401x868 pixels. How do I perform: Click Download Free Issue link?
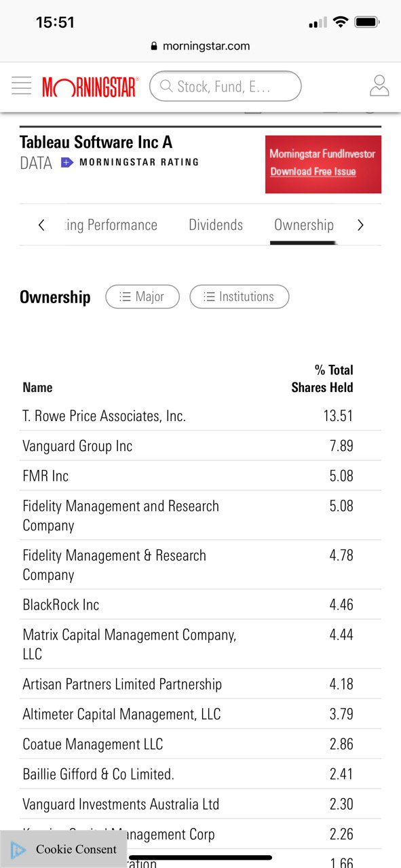tap(313, 172)
